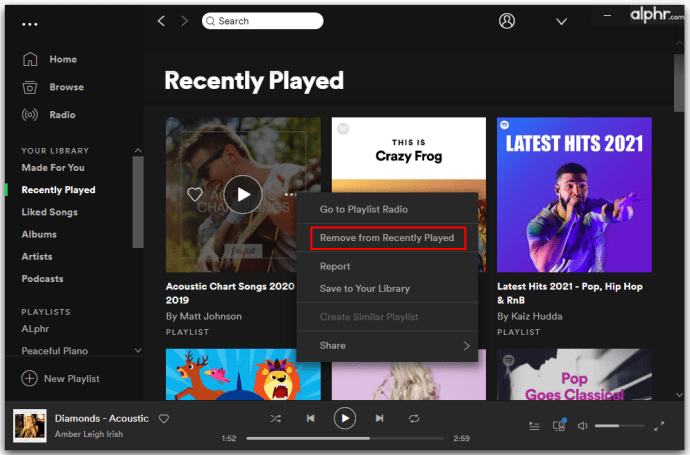
Task: Play the current track
Action: [x=345, y=418]
